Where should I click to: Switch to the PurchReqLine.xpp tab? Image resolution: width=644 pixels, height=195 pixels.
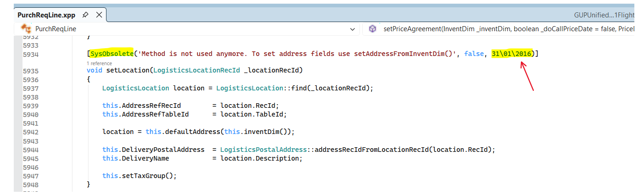point(46,15)
